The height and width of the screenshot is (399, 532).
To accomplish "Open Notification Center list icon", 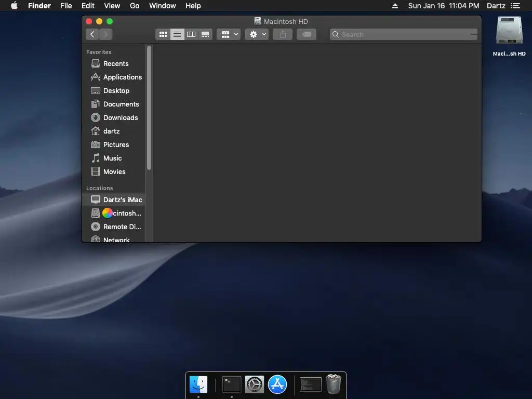I will click(515, 6).
